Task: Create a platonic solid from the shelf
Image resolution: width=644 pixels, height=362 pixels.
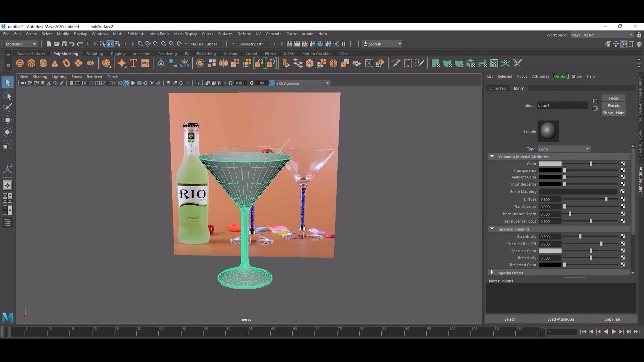Action: (106, 63)
